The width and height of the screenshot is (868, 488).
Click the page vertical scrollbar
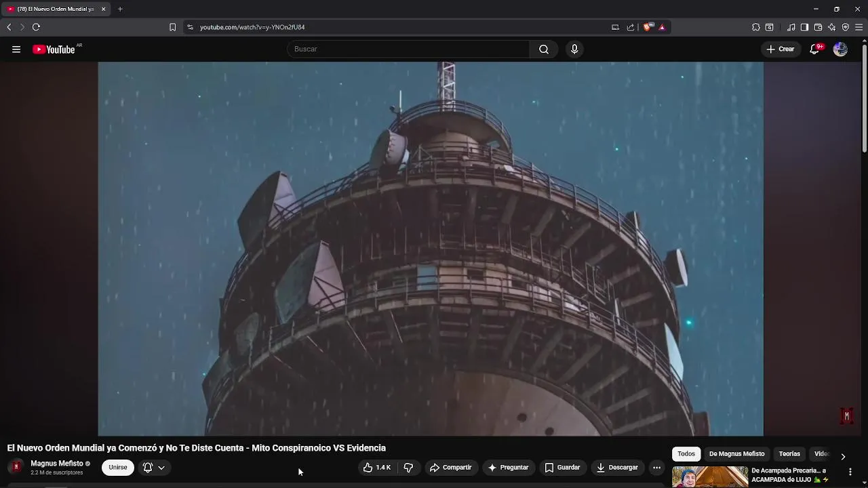pyautogui.click(x=864, y=98)
